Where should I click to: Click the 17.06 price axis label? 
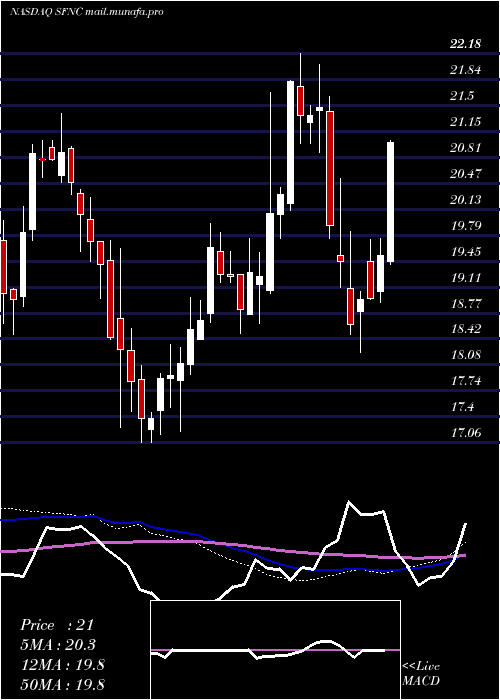click(x=466, y=432)
